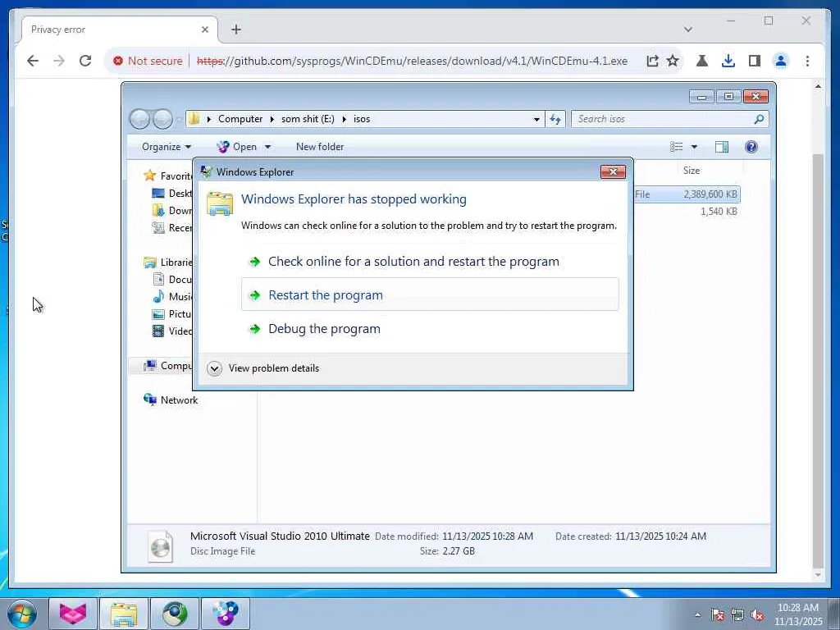Screen dimensions: 840x630
Task: Close the Windows Explorer error dialog
Action: click(x=613, y=171)
